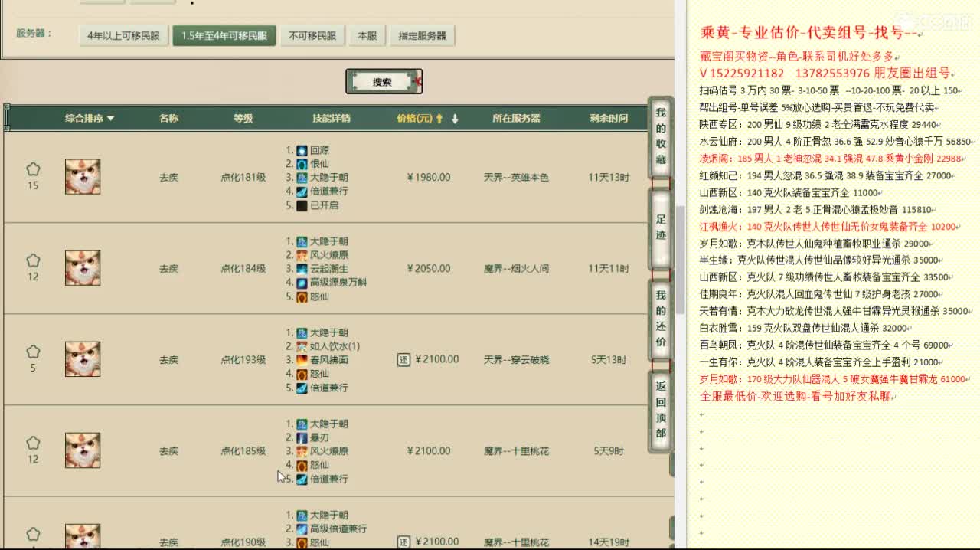The height and width of the screenshot is (550, 980).
Task: Click the 全服最低价 line in the document
Action: (796, 396)
